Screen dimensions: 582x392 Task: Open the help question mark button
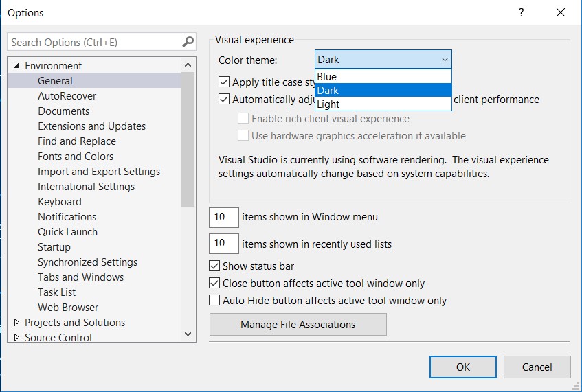pos(522,12)
